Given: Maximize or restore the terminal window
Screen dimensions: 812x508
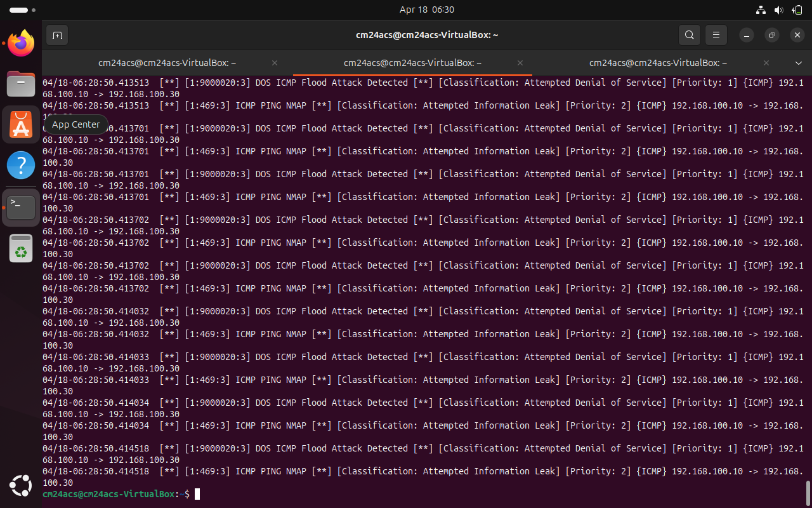Looking at the screenshot, I should pos(772,35).
